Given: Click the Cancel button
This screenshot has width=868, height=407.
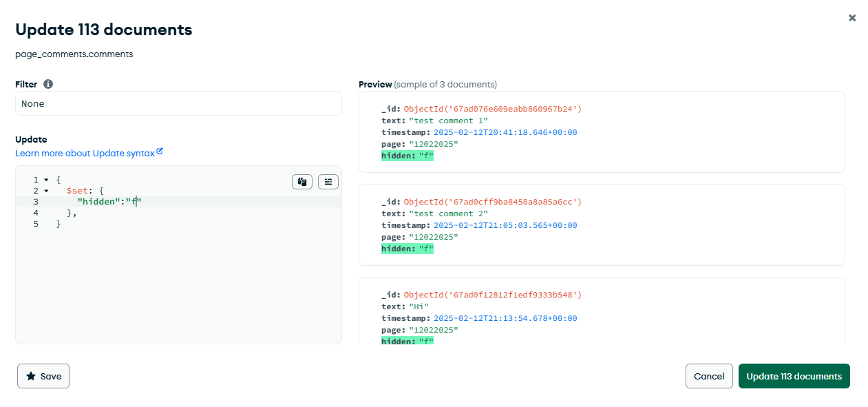Looking at the screenshot, I should pos(709,376).
